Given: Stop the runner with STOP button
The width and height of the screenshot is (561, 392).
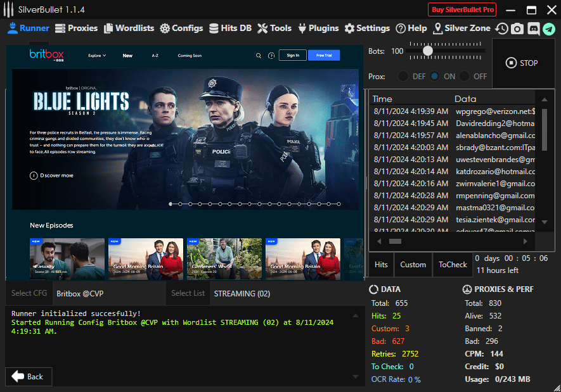Looking at the screenshot, I should [x=524, y=63].
